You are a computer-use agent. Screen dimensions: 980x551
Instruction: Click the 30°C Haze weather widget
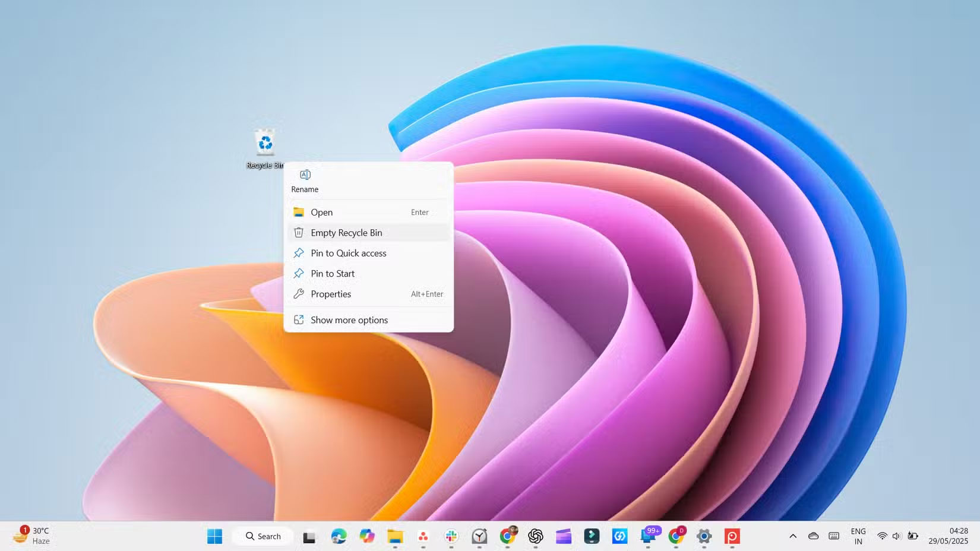pyautogui.click(x=33, y=536)
